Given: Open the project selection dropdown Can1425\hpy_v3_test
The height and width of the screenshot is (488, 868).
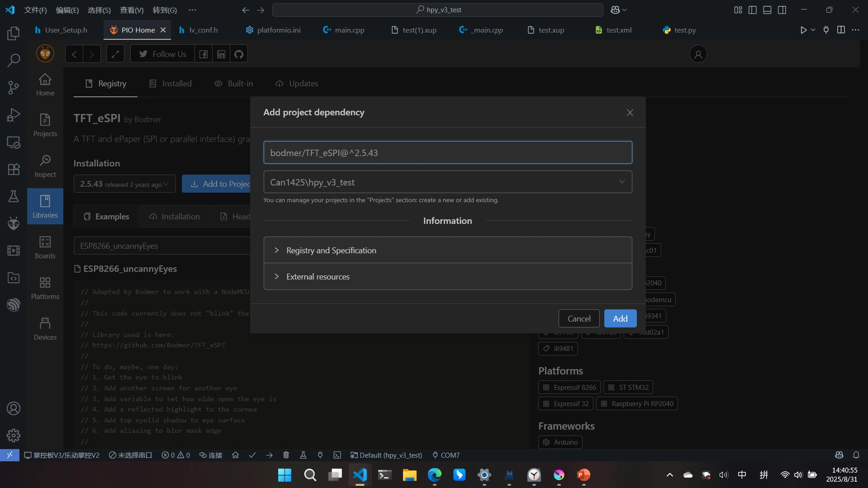Looking at the screenshot, I should click(x=447, y=182).
